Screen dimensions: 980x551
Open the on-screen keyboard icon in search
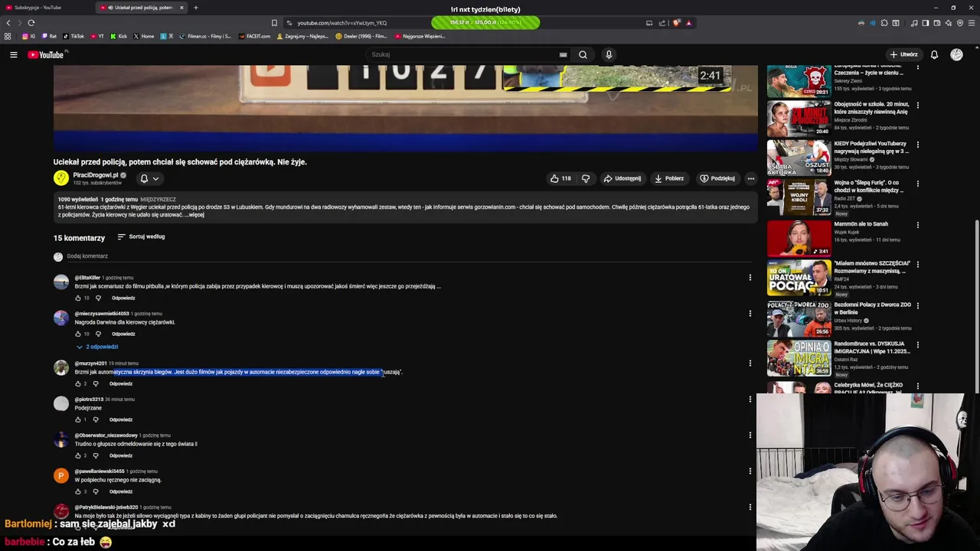click(563, 54)
